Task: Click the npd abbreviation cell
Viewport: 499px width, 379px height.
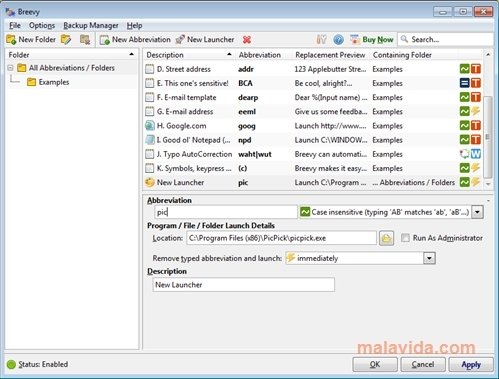Action: (245, 140)
